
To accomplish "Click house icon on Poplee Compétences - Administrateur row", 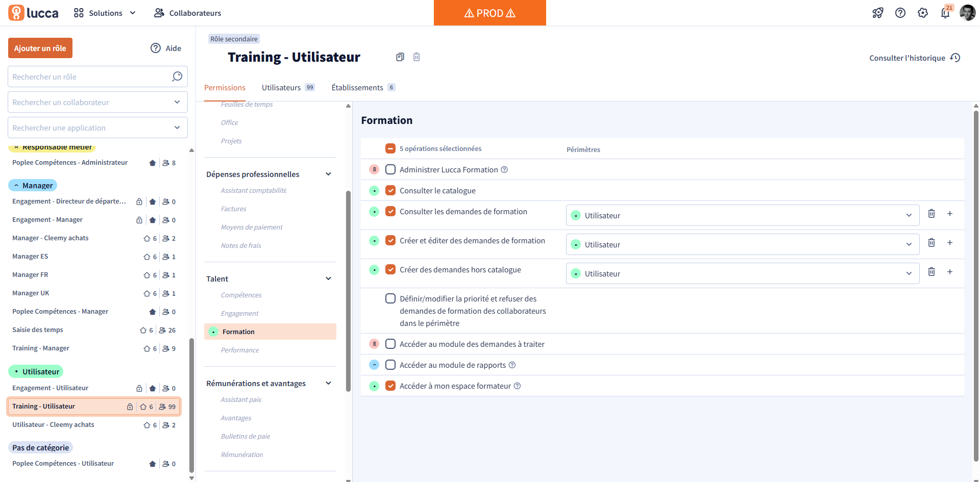I will [152, 163].
